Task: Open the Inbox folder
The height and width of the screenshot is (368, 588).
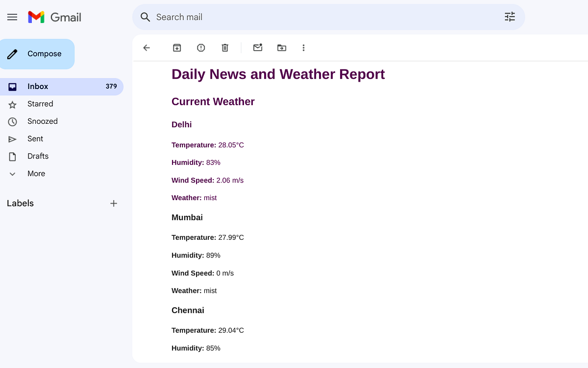Action: coord(62,87)
